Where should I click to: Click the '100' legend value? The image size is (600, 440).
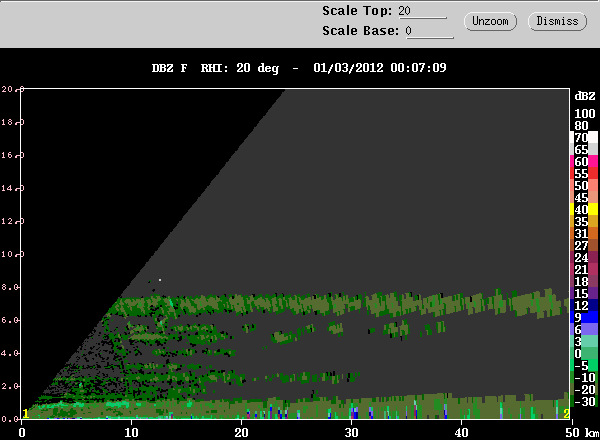(x=585, y=114)
